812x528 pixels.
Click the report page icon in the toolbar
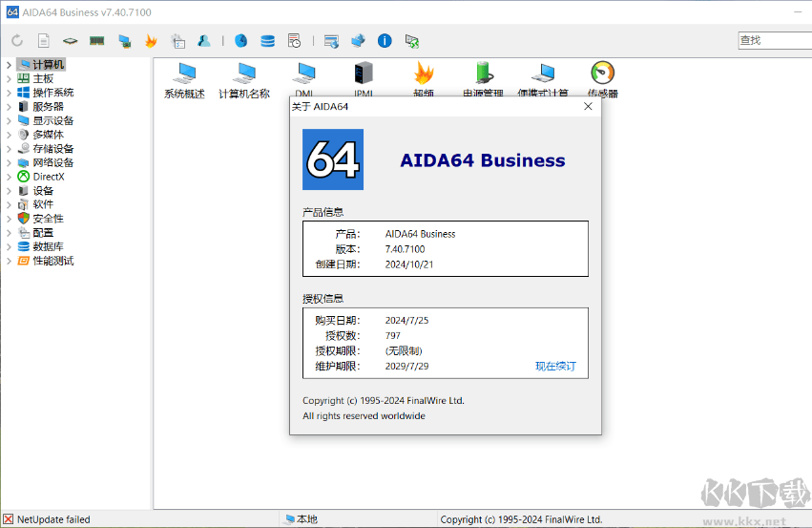pyautogui.click(x=44, y=41)
